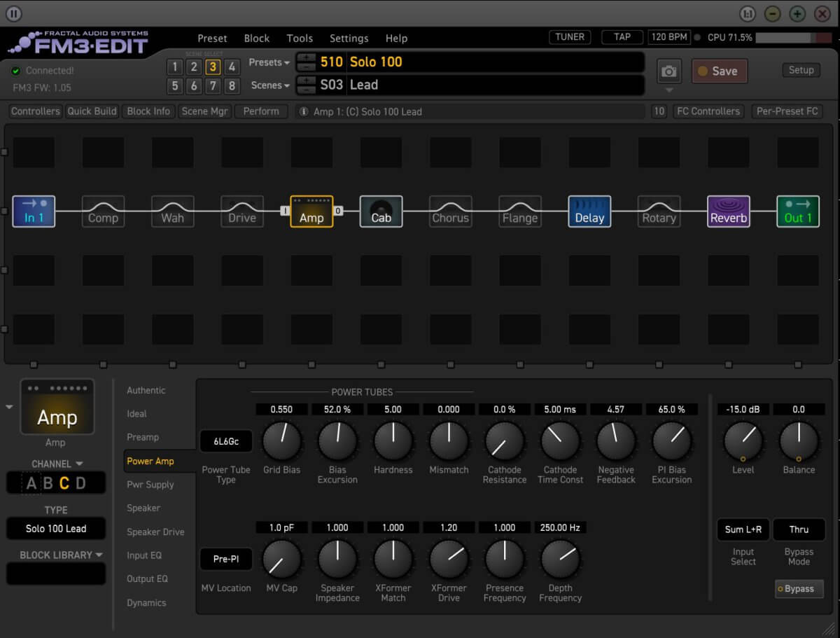
Task: Open the MV Location selector
Action: (226, 560)
